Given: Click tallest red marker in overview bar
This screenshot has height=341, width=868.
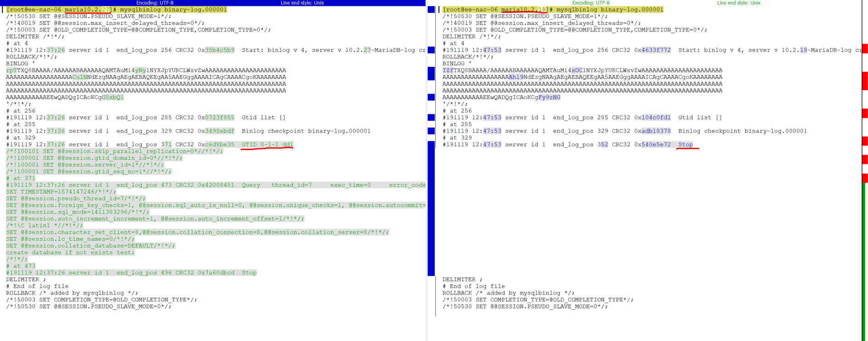Looking at the screenshot, I should click(865, 81).
